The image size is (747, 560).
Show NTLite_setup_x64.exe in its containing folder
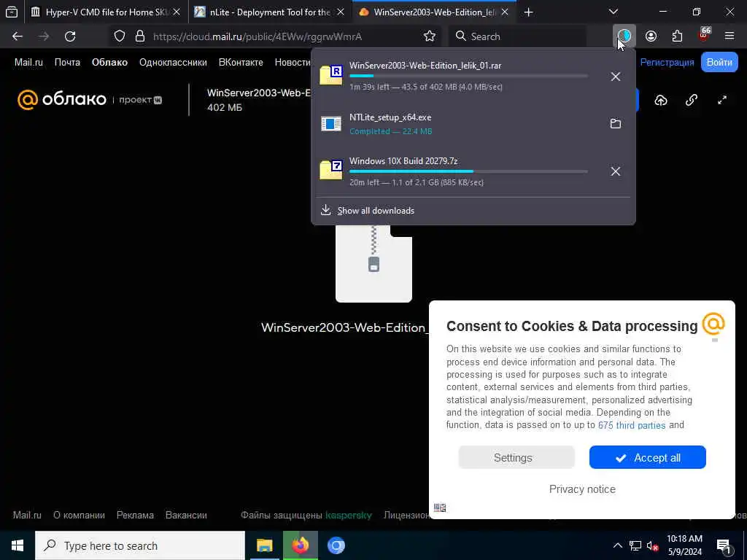coord(616,124)
